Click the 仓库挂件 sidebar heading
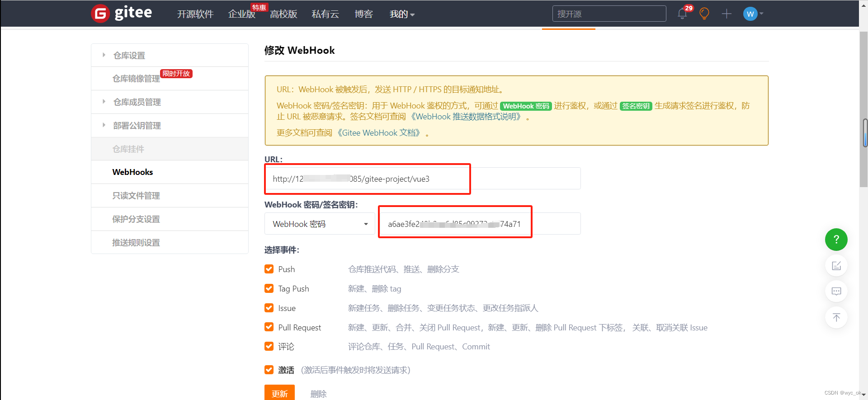868x400 pixels. point(170,149)
